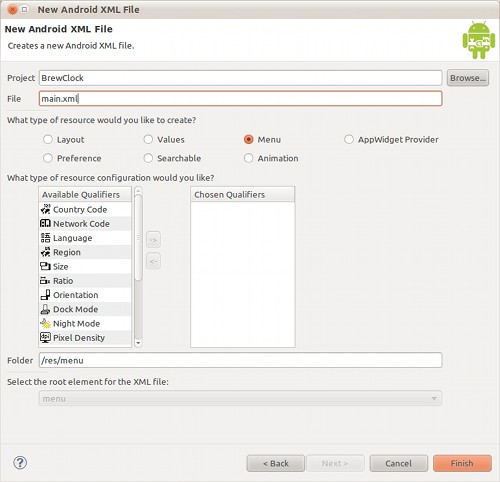Select the Pixel Density qualifier icon
Viewport: 500px width, 482px height.
(x=45, y=338)
